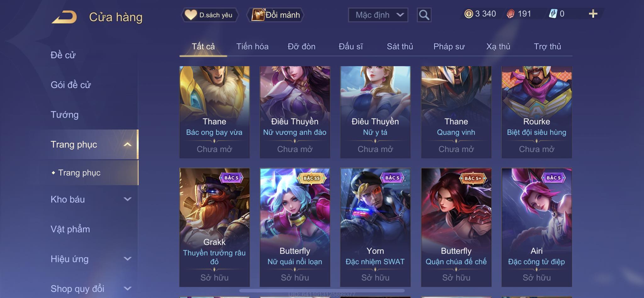This screenshot has width=644, height=298.
Task: Go to Tướng in the sidebar
Action: [x=64, y=115]
